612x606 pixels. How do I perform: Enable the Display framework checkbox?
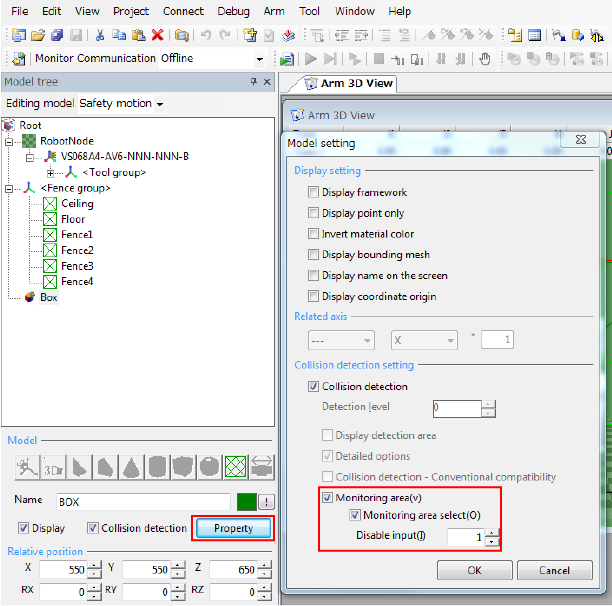pos(314,192)
